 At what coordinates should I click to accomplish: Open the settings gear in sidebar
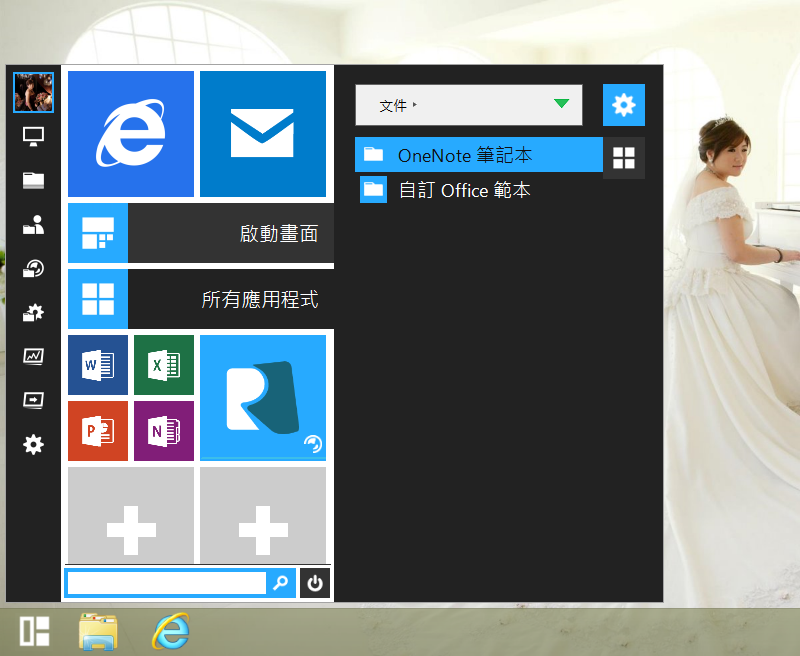point(33,444)
